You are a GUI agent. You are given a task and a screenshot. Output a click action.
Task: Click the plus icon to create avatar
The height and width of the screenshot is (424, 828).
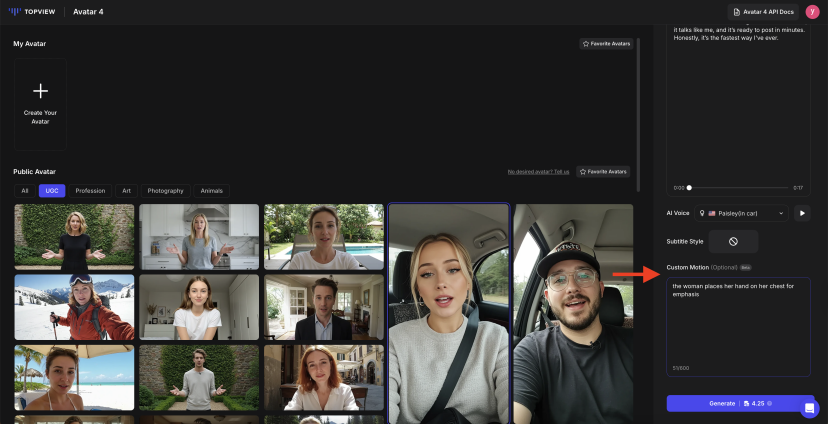point(41,91)
